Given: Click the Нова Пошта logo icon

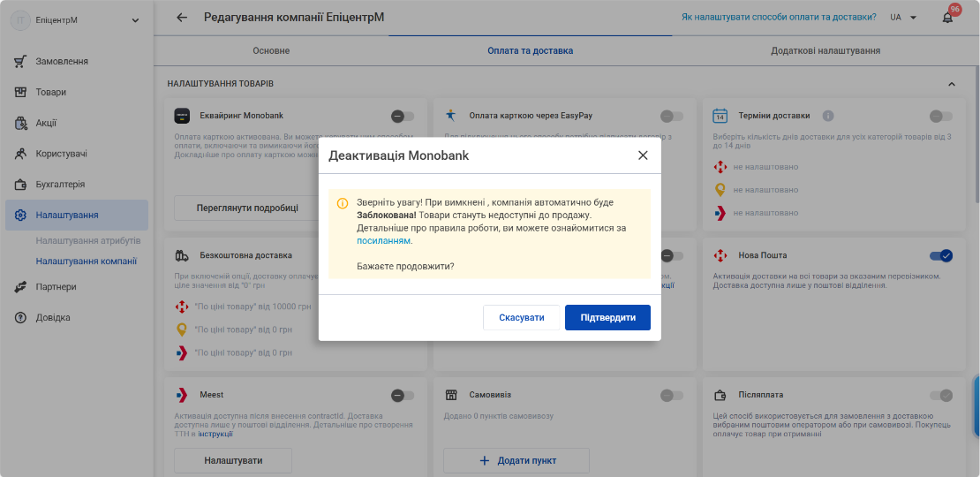Looking at the screenshot, I should click(720, 255).
